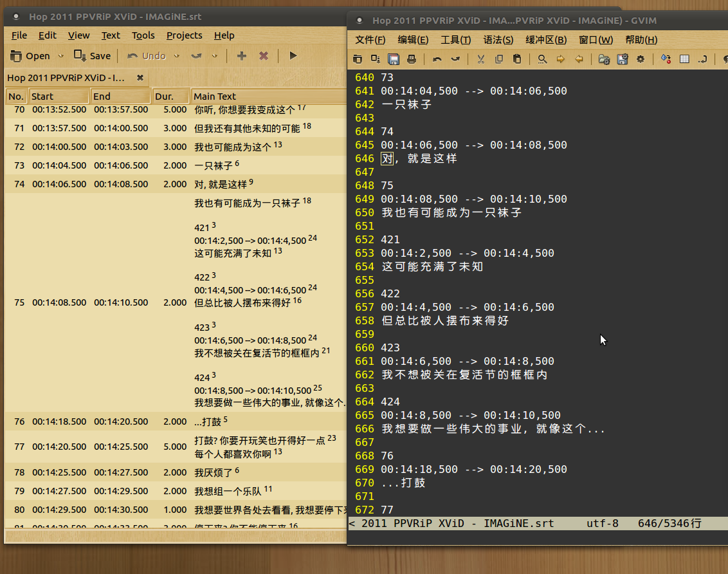Click the print icon in GVIM toolbar
728x574 pixels.
point(412,59)
